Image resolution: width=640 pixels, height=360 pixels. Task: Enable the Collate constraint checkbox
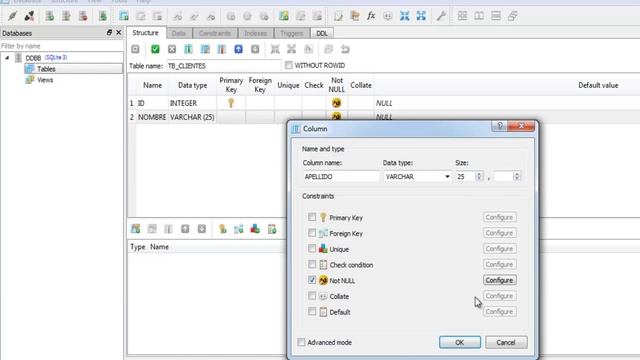point(312,296)
